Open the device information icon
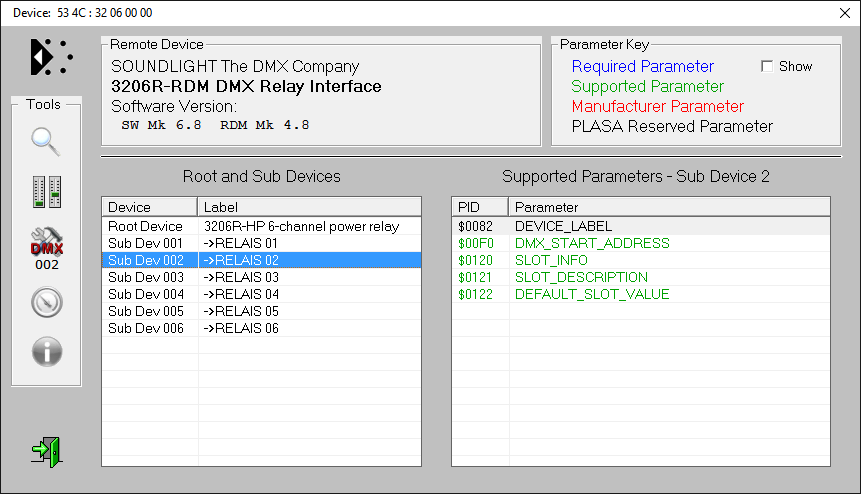 (46, 352)
